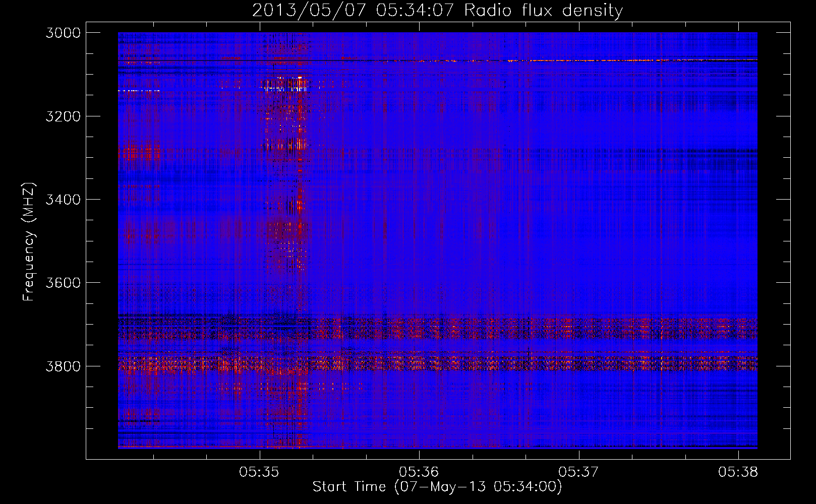
Task: Click the x-axis label "Start Time (07-May-13 05:34:00)"
Action: tap(437, 487)
